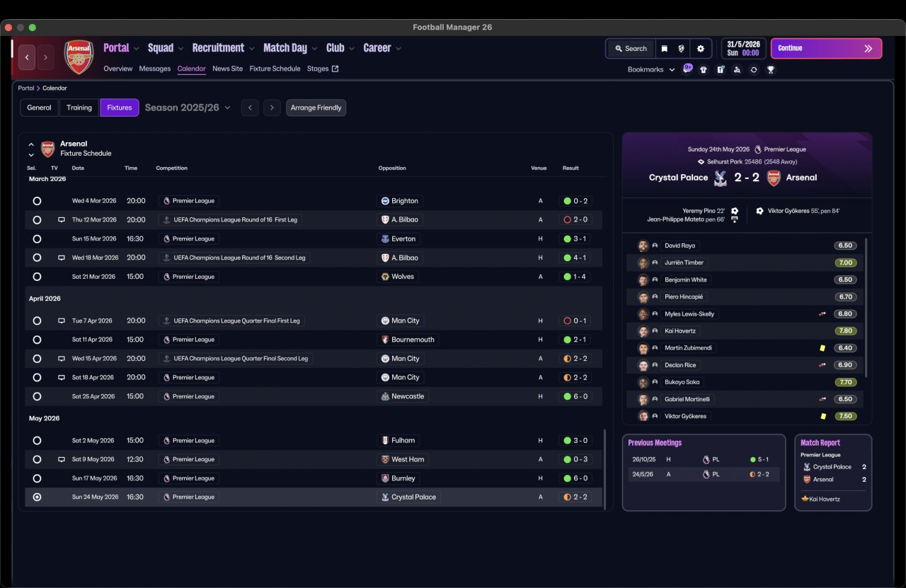Click the Arrange Friendly button

pos(316,108)
